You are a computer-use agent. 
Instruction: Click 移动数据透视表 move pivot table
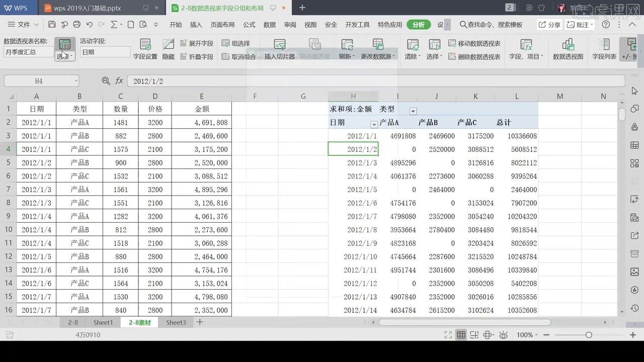[x=474, y=44]
